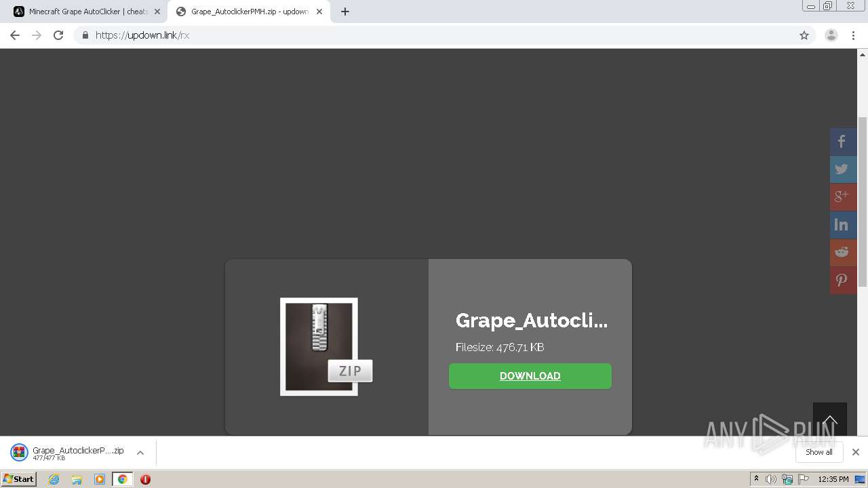Open Action Center flag icon

(804, 479)
